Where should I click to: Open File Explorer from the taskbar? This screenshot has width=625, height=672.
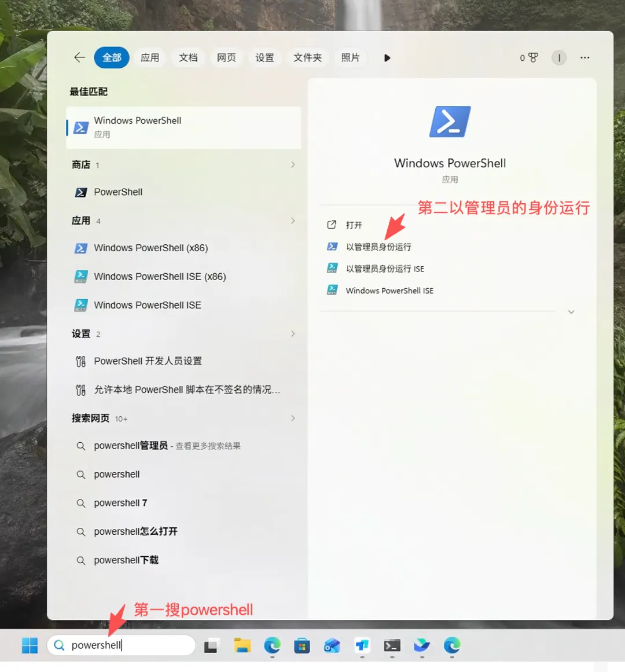click(242, 645)
